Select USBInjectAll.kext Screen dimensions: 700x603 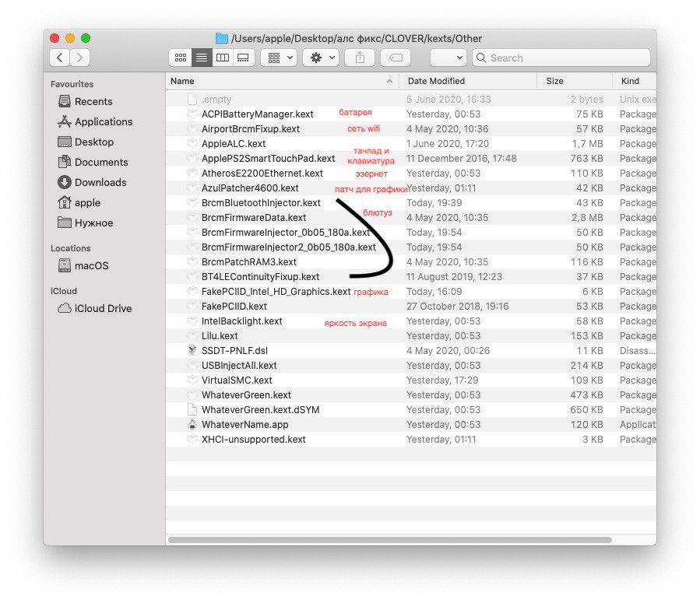pyautogui.click(x=410, y=365)
